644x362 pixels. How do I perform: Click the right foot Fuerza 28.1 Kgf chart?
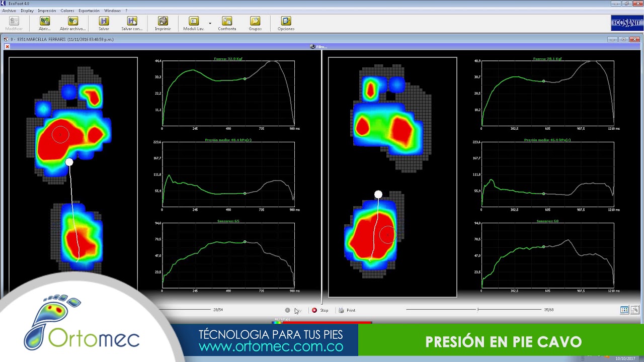pyautogui.click(x=547, y=93)
